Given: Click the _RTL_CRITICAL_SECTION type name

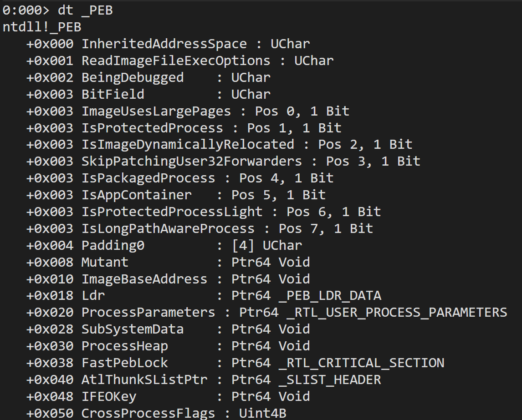Looking at the screenshot, I should point(361,363).
